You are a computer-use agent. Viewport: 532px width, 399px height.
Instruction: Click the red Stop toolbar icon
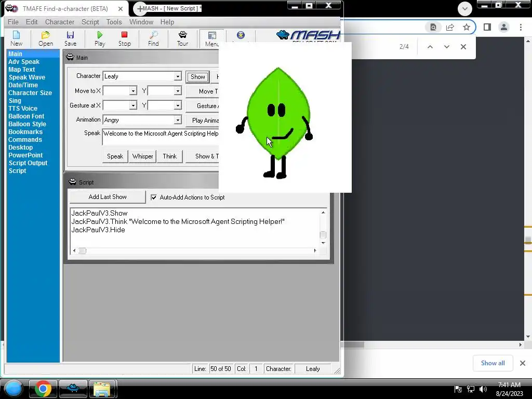(x=125, y=38)
